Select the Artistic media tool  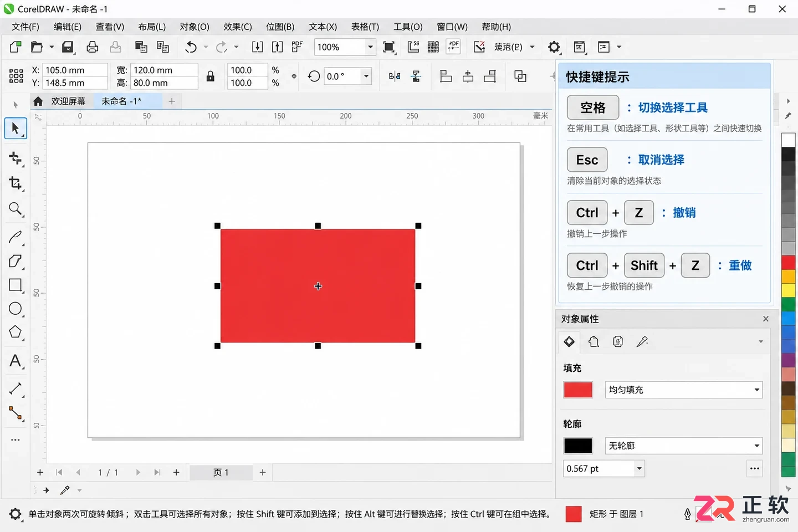[x=16, y=261]
